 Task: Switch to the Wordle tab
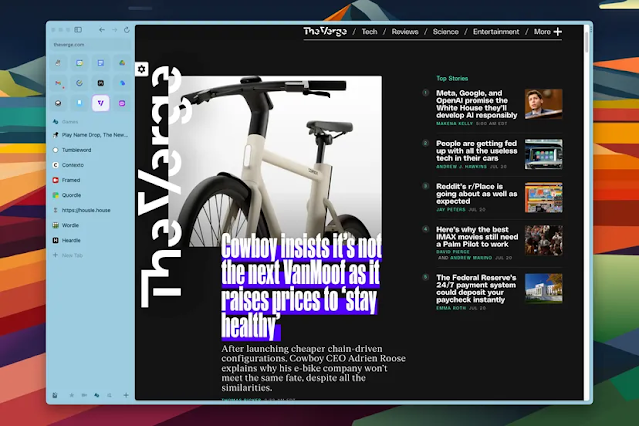tap(90, 225)
